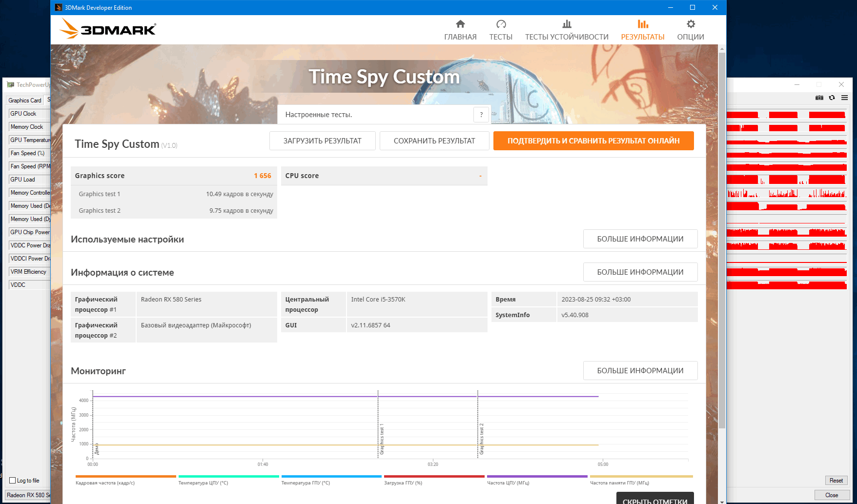This screenshot has width=857, height=504.
Task: Click the timestamp 2023-08-25 09:32 +03:00
Action: (596, 300)
